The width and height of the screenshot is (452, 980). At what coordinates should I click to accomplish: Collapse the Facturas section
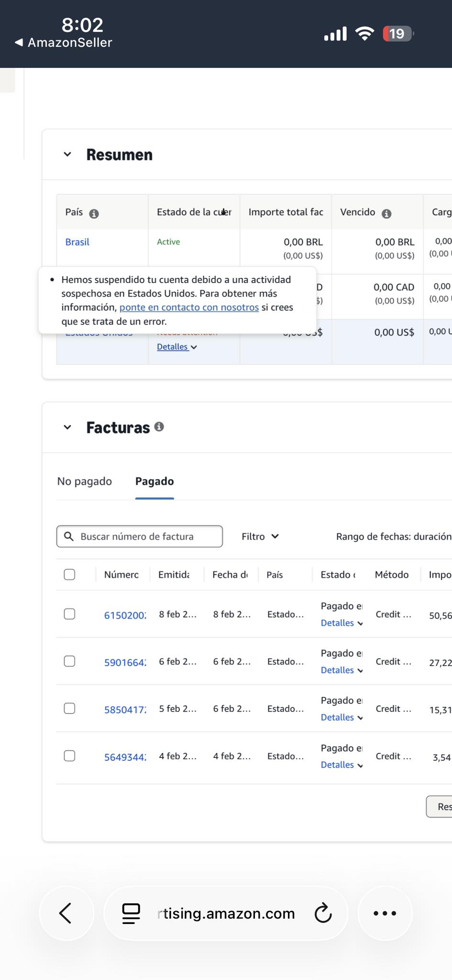coord(67,427)
